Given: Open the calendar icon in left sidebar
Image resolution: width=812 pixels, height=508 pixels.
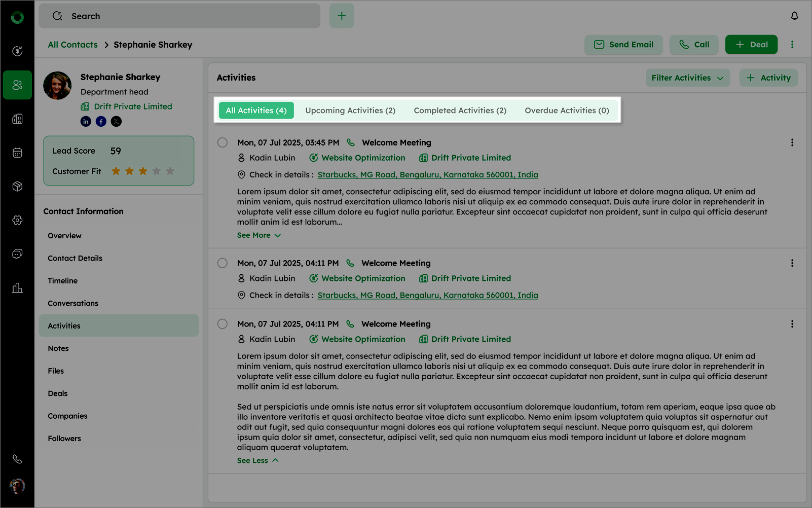Looking at the screenshot, I should 17,153.
